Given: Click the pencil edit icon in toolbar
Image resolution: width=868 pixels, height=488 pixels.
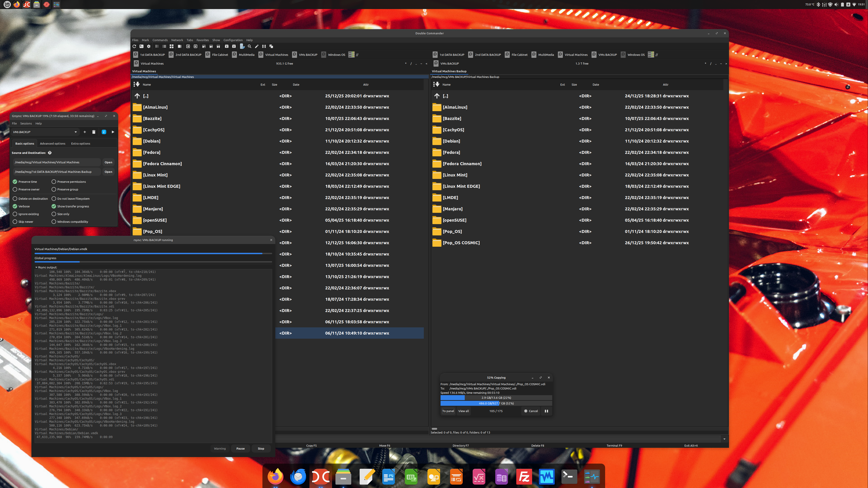Looking at the screenshot, I should (x=257, y=47).
